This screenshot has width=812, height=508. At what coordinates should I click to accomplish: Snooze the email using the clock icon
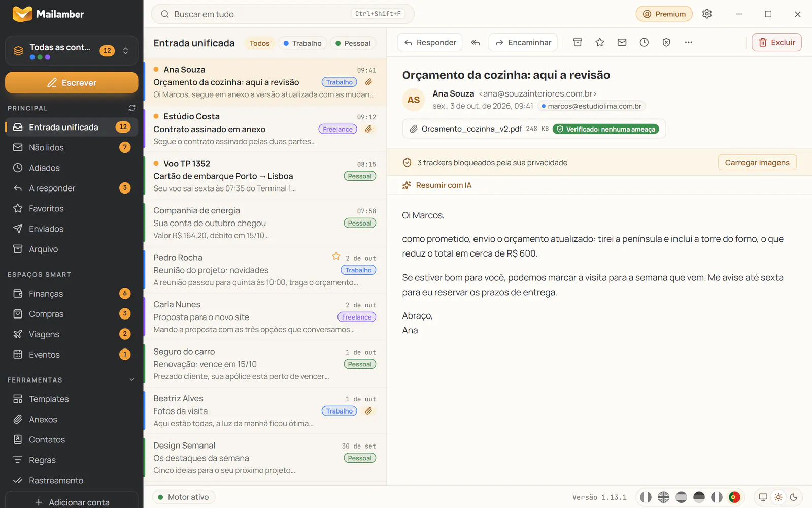click(644, 43)
